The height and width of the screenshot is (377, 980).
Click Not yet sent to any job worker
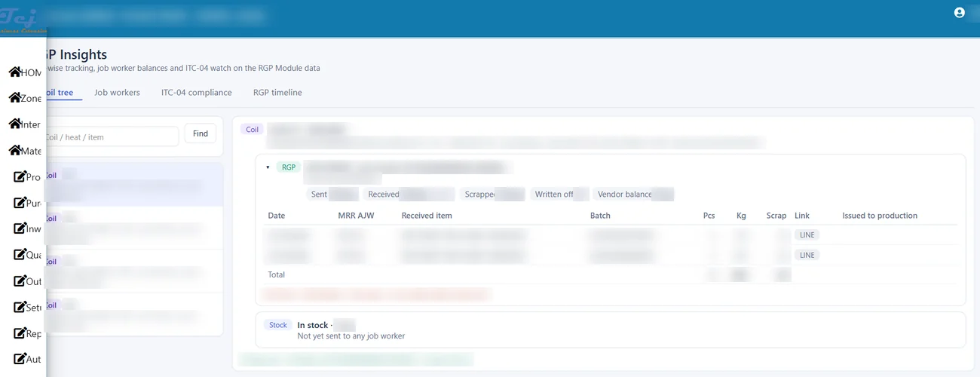coord(351,336)
